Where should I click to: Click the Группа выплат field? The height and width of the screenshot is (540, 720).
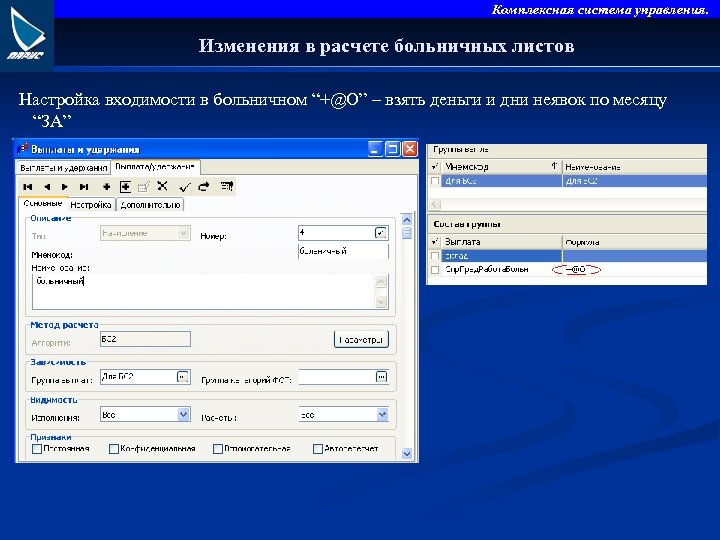point(138,377)
